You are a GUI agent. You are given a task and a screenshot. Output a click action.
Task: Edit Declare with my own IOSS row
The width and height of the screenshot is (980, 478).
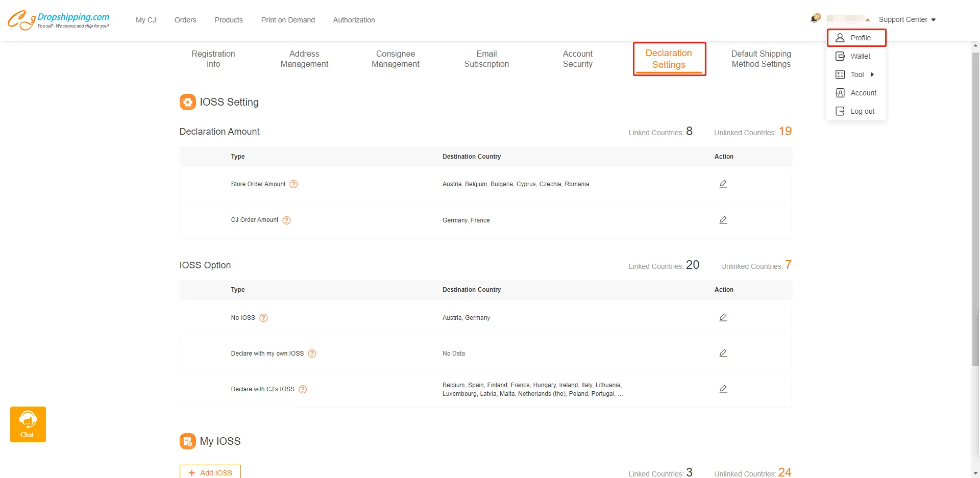coord(723,353)
